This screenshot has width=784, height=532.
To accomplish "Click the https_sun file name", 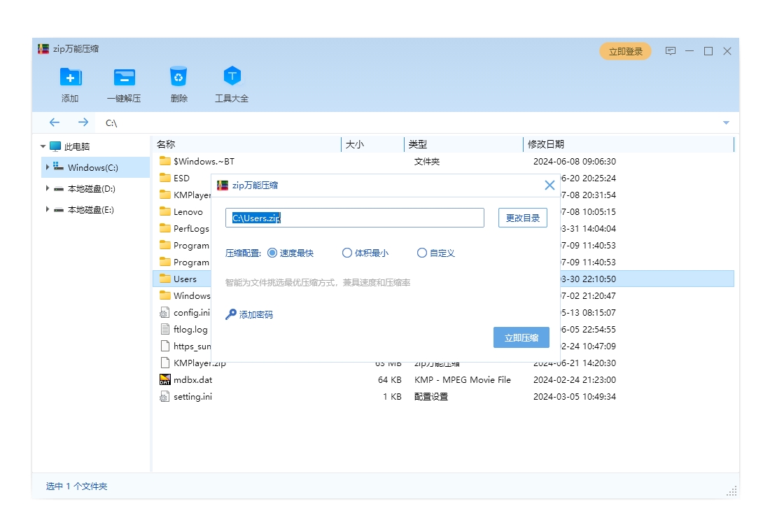I will (x=192, y=346).
